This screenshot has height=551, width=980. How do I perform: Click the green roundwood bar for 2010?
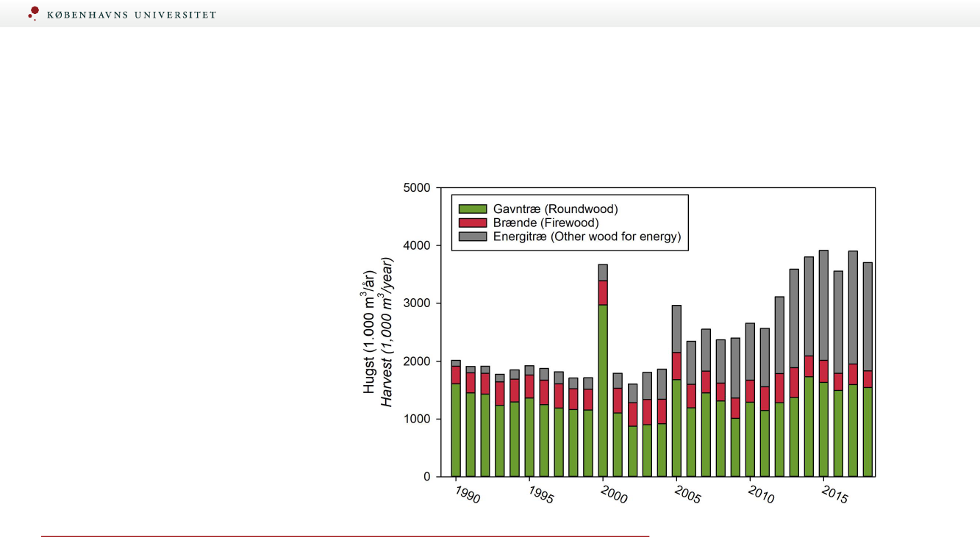[x=750, y=439]
